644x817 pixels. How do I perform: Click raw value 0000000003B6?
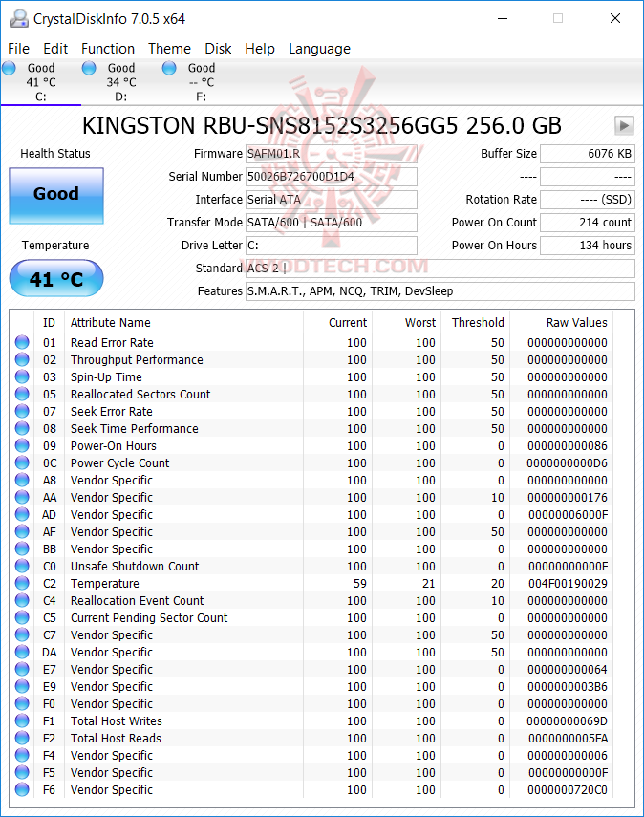point(568,687)
